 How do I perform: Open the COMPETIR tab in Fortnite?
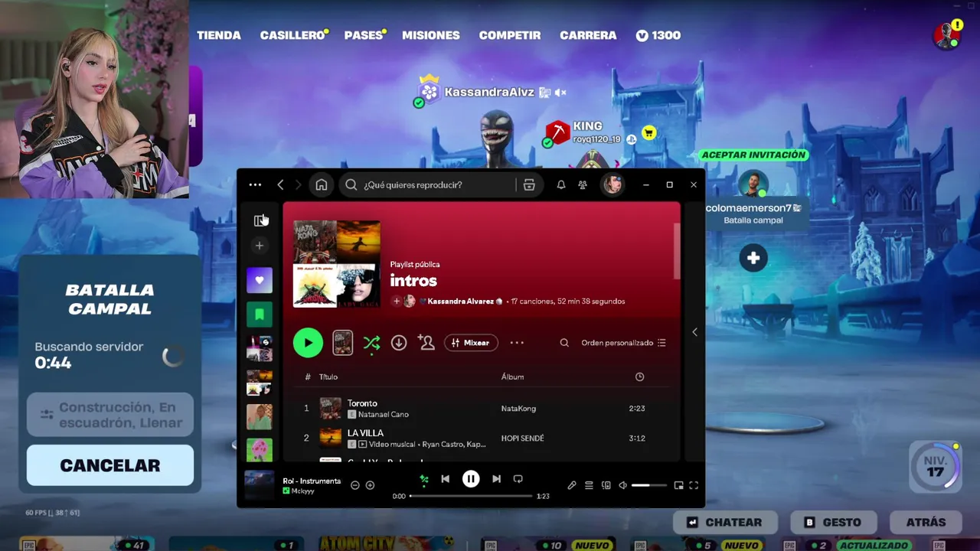510,35
